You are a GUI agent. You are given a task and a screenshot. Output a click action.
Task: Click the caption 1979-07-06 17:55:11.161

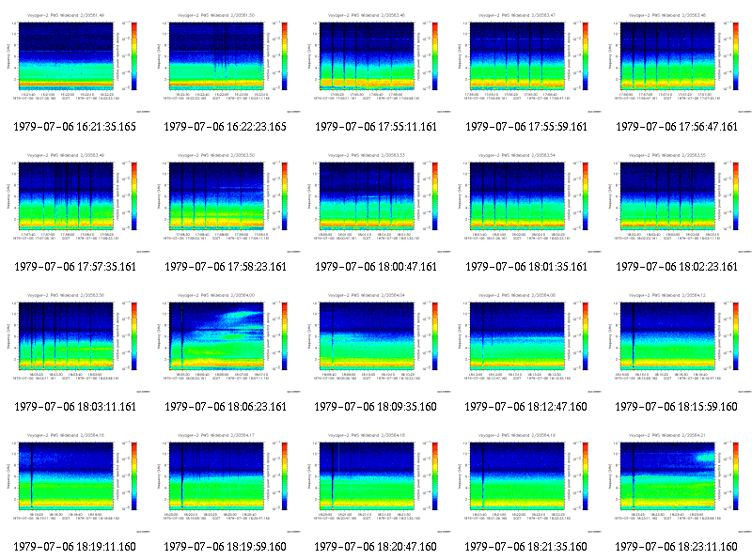[376, 127]
